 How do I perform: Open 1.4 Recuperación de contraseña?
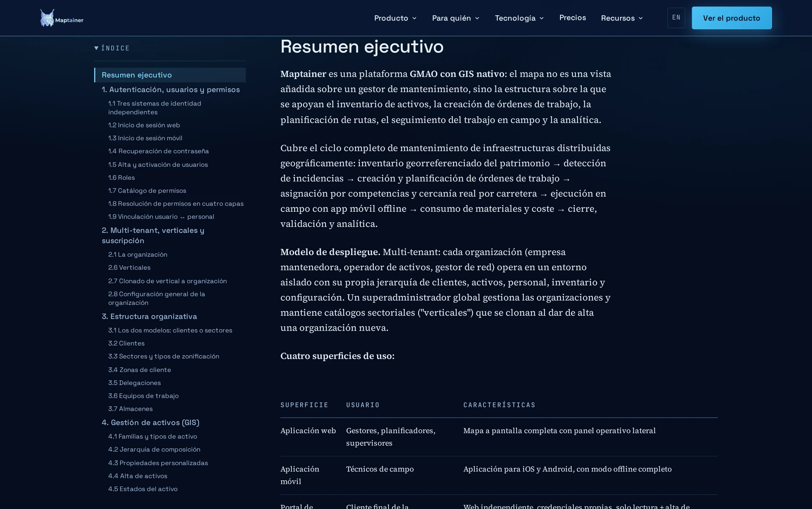158,151
